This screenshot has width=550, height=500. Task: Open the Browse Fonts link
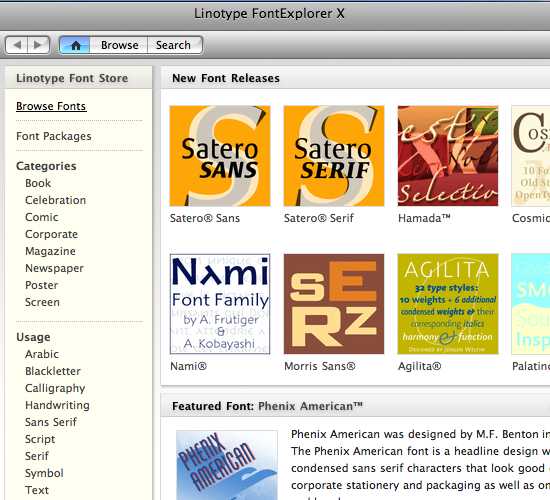51,106
